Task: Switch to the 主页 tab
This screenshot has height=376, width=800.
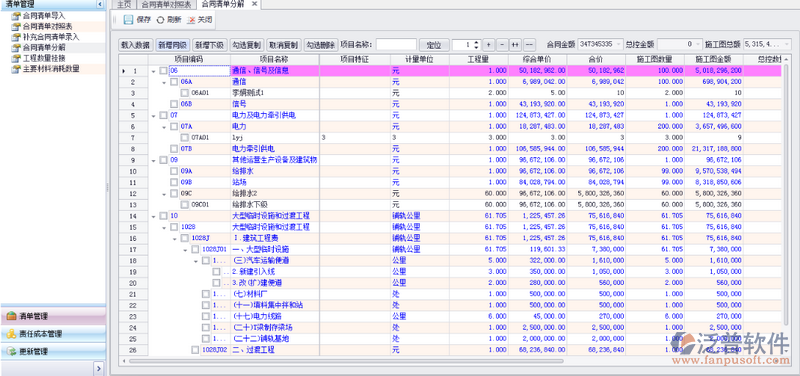Action: pos(124,5)
